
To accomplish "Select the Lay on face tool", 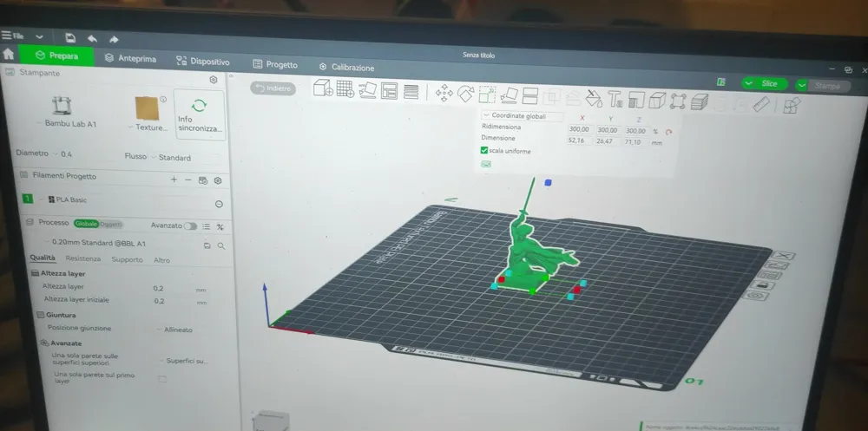I will (509, 95).
